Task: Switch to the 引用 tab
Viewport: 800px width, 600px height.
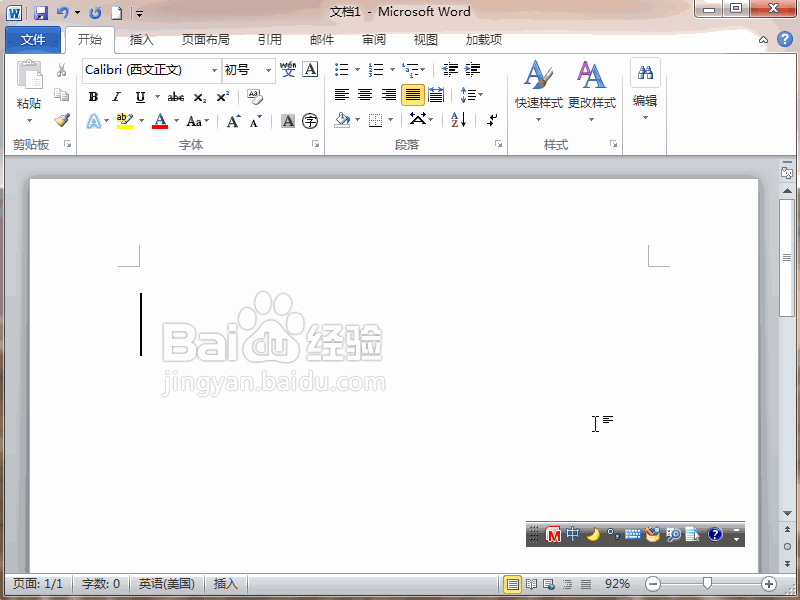Action: tap(269, 40)
